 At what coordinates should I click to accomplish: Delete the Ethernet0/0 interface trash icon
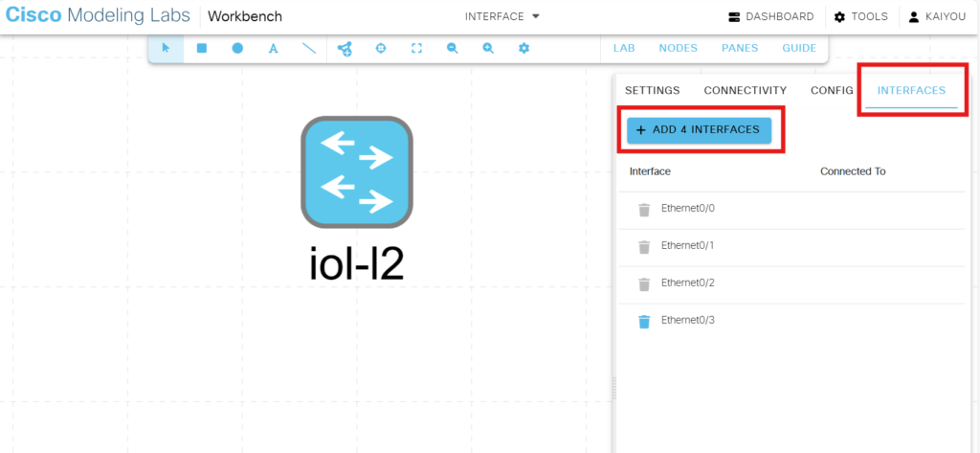[x=644, y=210]
